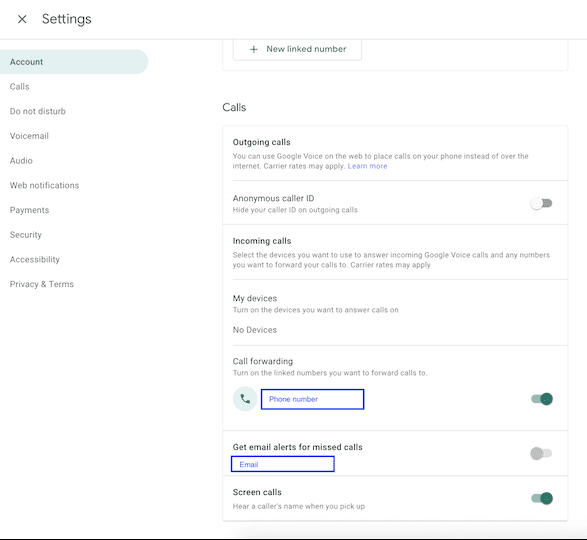Click the Email field under missed calls
The width and height of the screenshot is (587, 540).
tap(283, 464)
